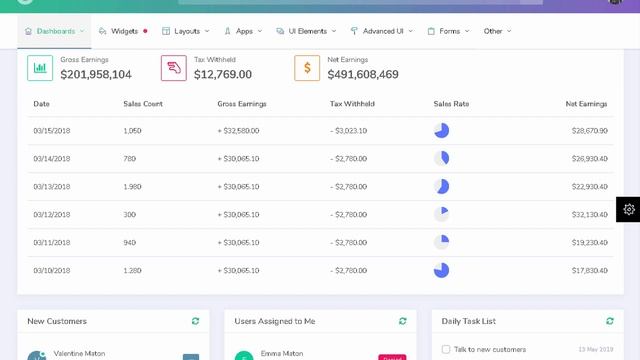The image size is (640, 360).
Task: Click the - $3,023.10 tax withheld cell
Action: 349,131
